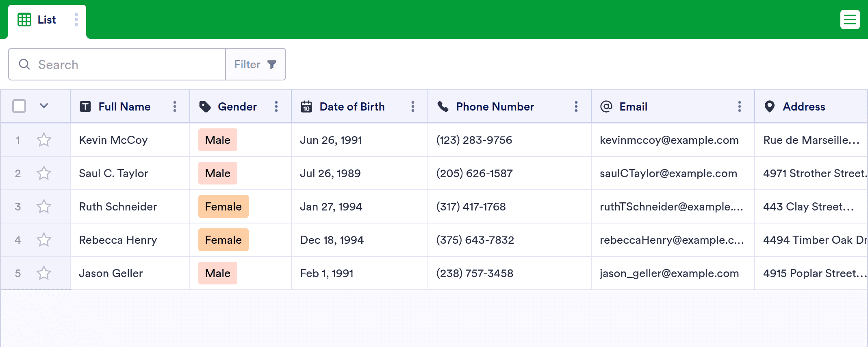Open the Filter dropdown
Image resolution: width=868 pixels, height=347 pixels.
pos(256,64)
